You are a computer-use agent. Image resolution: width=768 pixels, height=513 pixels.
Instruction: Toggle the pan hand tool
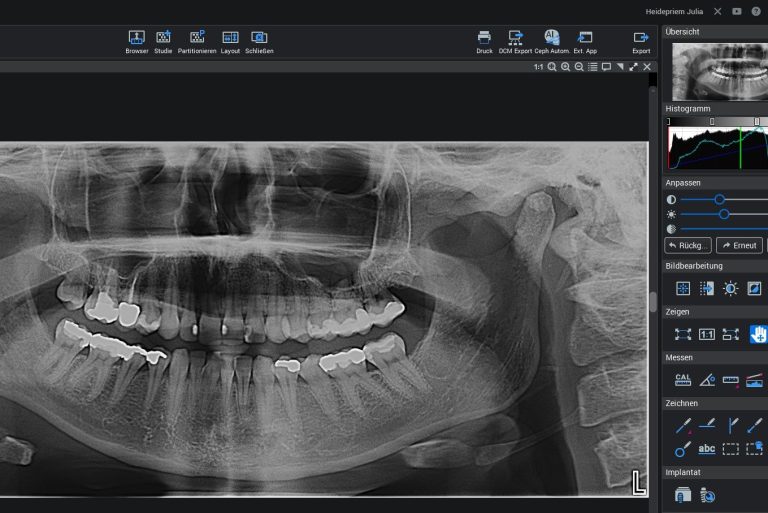click(758, 334)
